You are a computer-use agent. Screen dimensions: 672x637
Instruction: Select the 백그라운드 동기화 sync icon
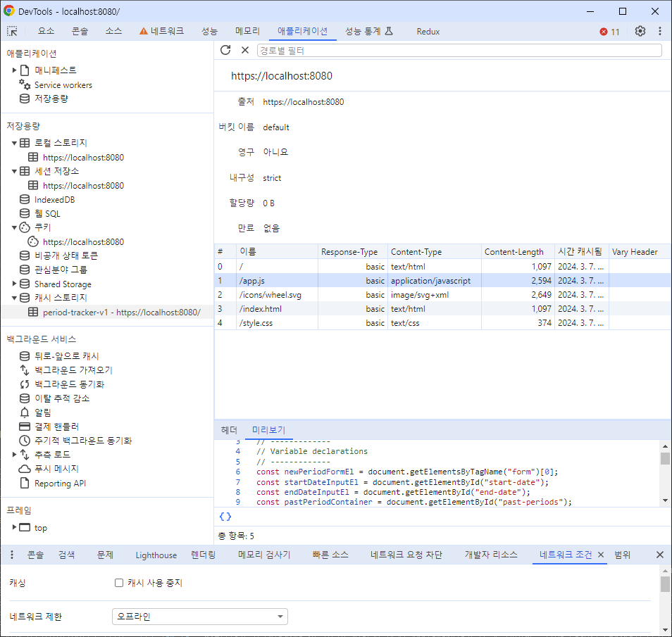pyautogui.click(x=25, y=384)
